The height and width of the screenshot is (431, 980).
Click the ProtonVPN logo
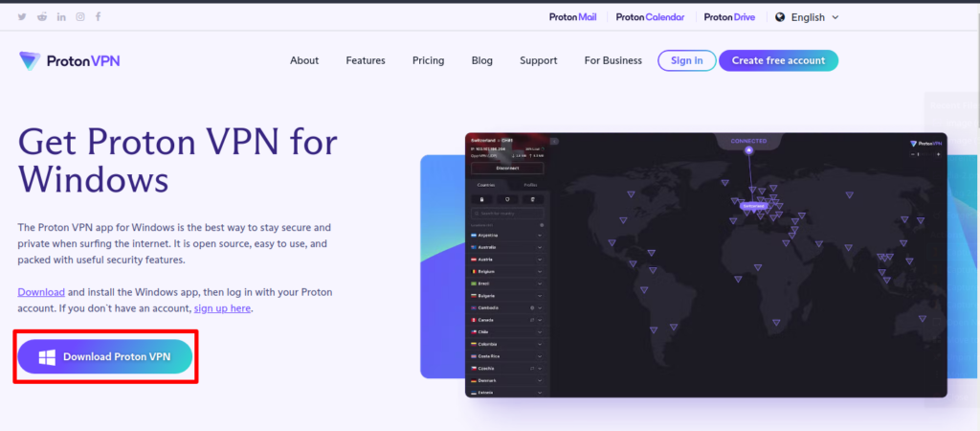69,60
